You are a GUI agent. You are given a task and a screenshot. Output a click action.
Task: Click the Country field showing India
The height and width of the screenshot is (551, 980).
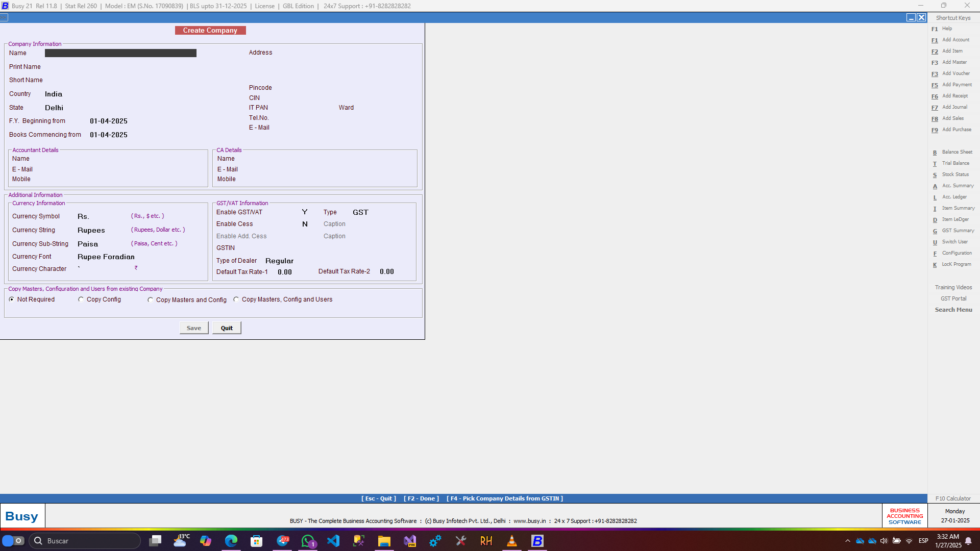point(54,94)
